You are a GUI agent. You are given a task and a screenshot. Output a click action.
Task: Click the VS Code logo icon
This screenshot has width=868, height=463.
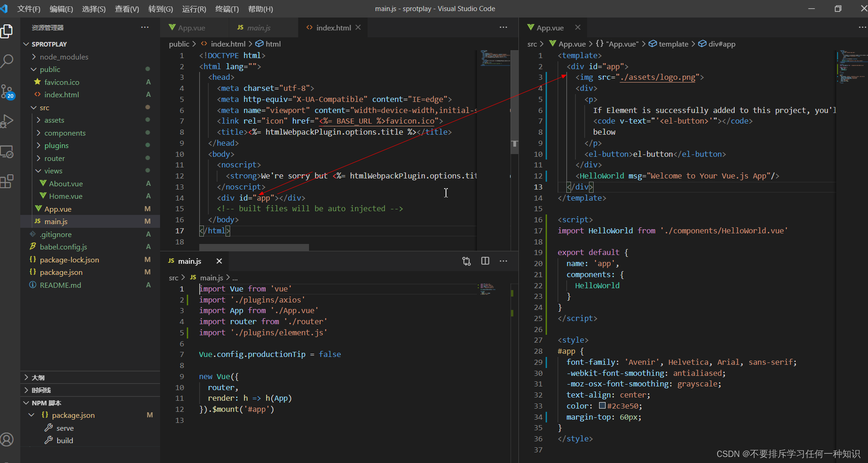coord(4,9)
